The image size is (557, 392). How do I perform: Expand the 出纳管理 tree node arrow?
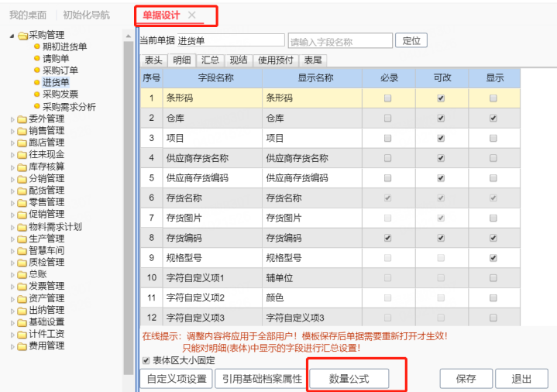point(12,311)
